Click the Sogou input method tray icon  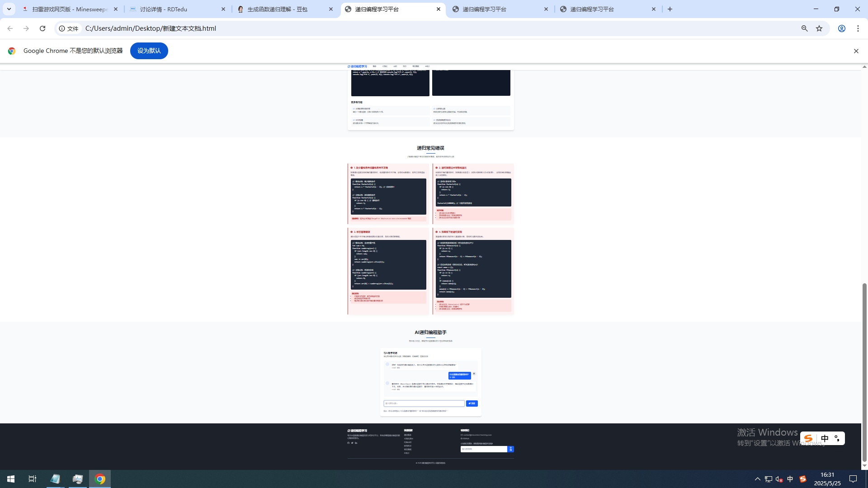(x=803, y=479)
